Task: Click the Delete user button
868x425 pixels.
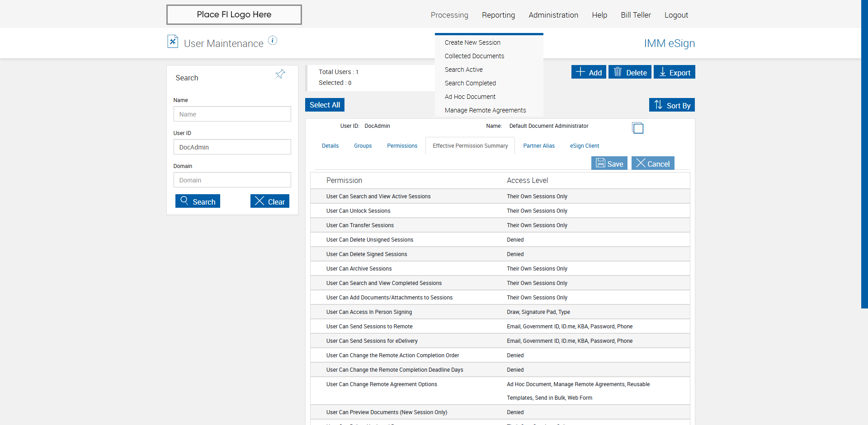Action: 630,72
